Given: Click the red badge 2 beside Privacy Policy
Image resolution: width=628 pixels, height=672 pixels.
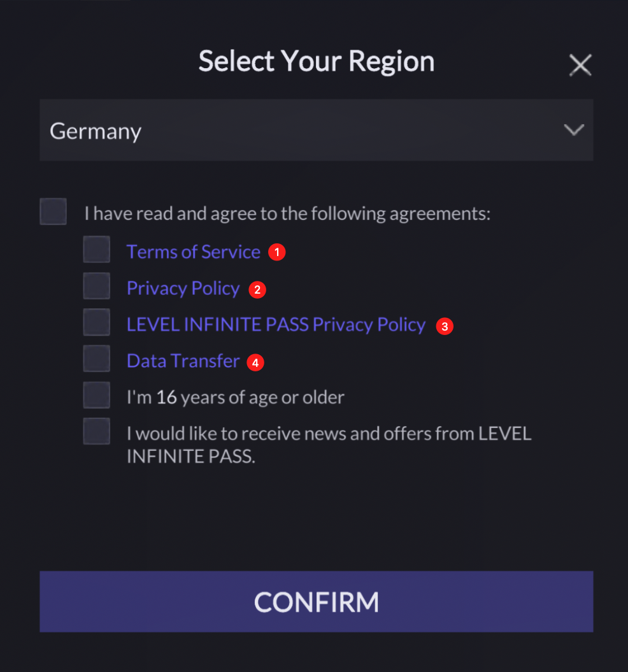Looking at the screenshot, I should tap(257, 289).
